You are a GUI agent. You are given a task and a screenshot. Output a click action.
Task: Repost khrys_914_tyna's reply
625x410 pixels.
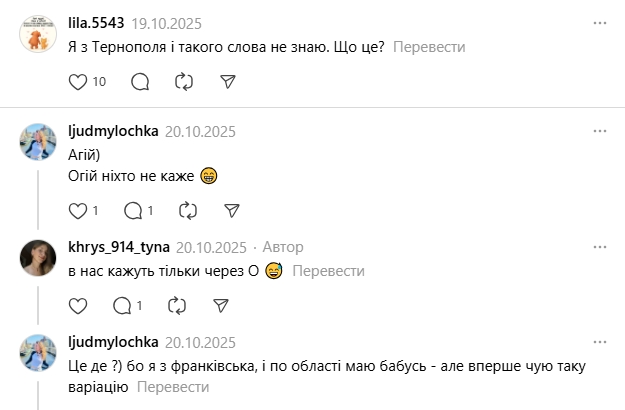tap(178, 305)
